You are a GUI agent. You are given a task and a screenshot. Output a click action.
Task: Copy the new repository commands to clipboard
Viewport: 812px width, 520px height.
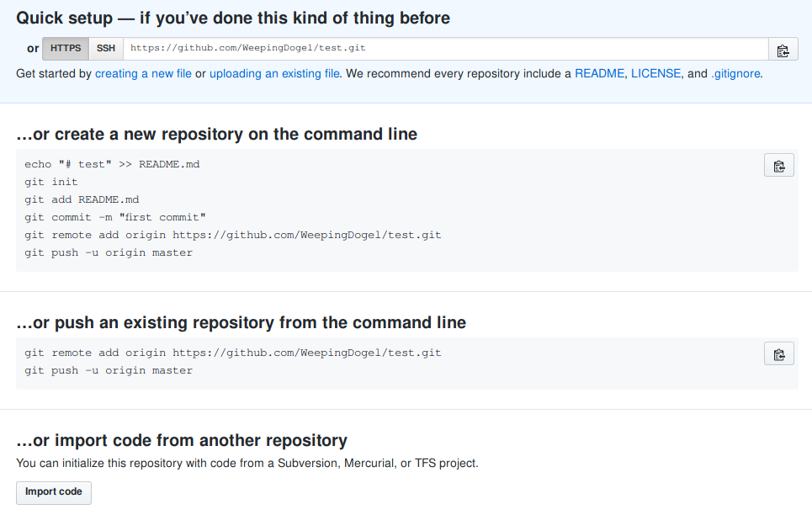tap(778, 166)
